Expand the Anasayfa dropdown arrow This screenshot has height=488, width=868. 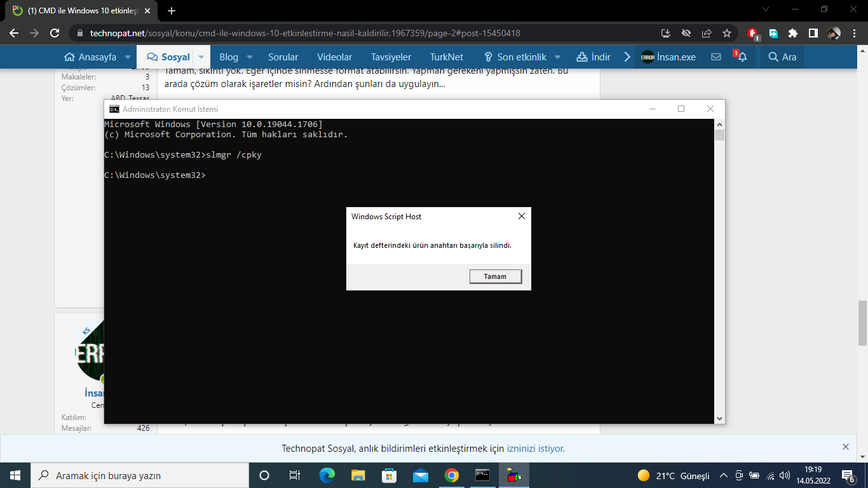[127, 57]
